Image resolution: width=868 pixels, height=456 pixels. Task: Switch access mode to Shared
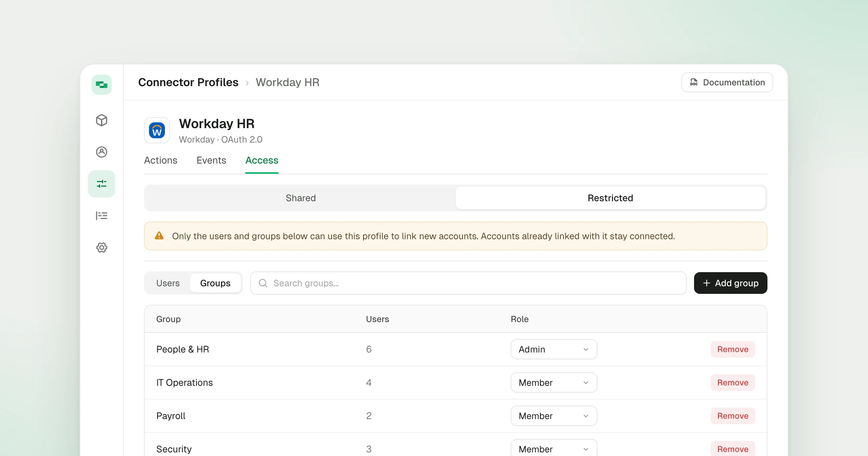[301, 198]
